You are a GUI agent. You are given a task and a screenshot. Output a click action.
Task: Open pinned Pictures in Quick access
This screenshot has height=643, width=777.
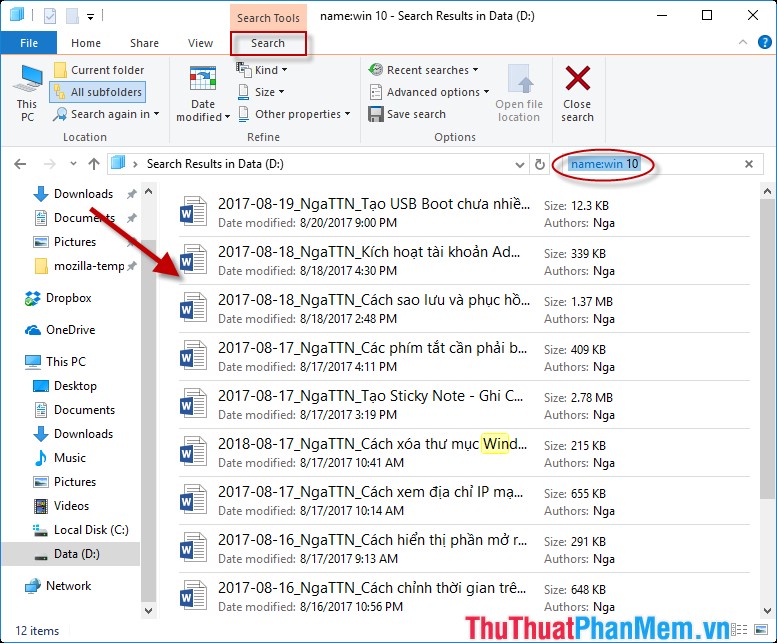pyautogui.click(x=75, y=242)
